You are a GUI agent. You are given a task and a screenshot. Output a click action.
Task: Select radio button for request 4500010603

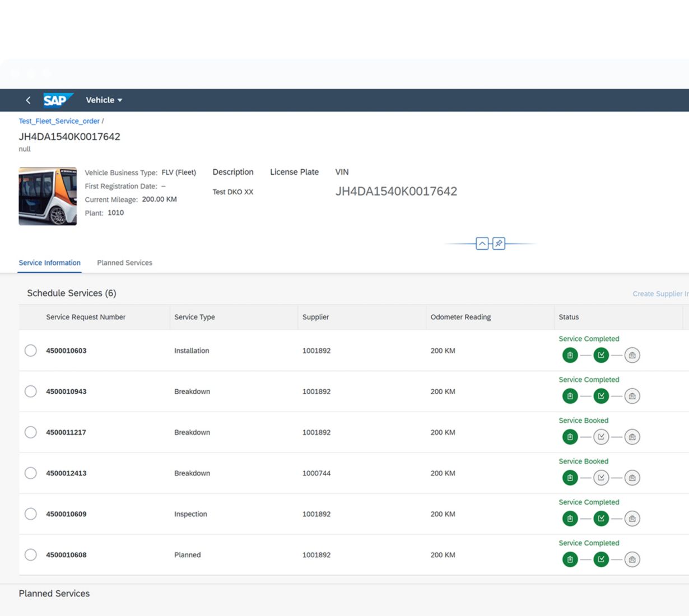[31, 351]
